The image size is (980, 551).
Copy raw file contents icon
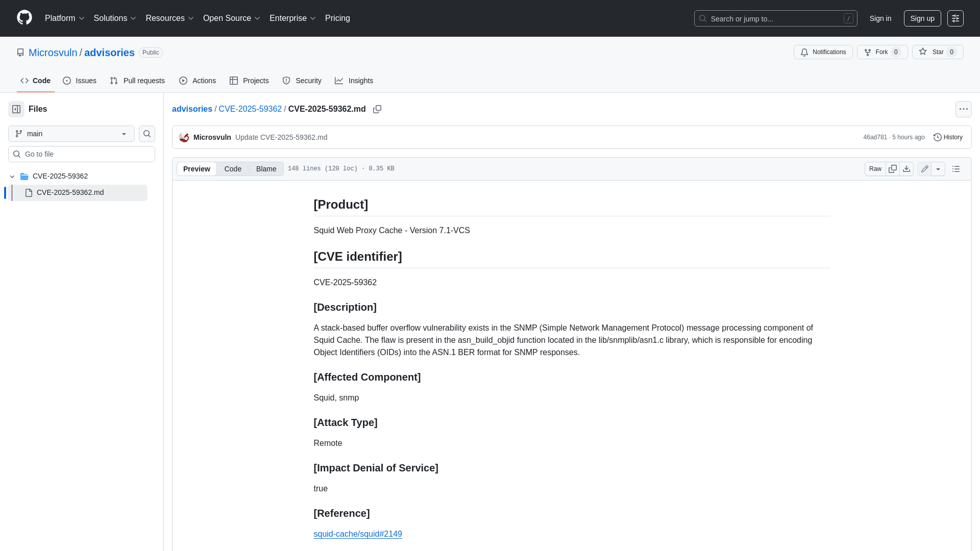pyautogui.click(x=893, y=169)
